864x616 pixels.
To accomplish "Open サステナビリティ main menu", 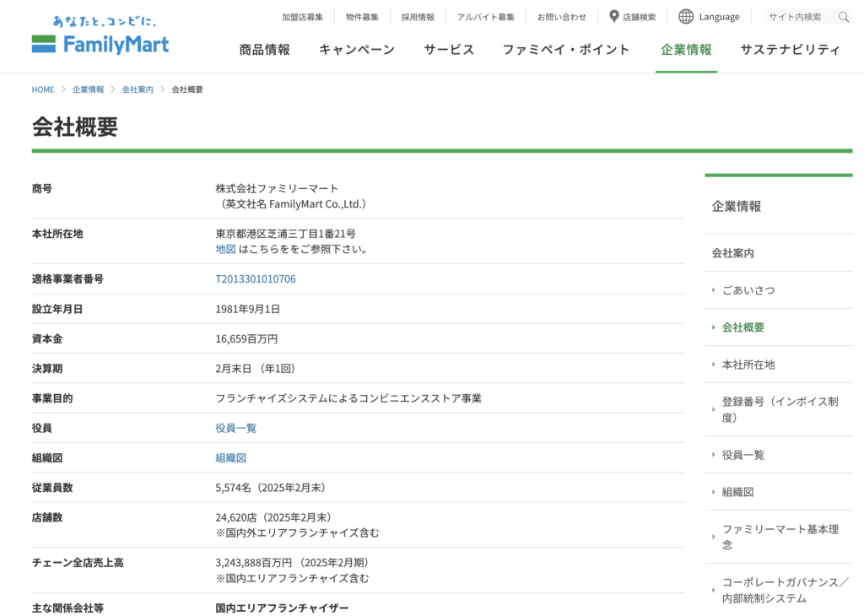I will tap(790, 50).
